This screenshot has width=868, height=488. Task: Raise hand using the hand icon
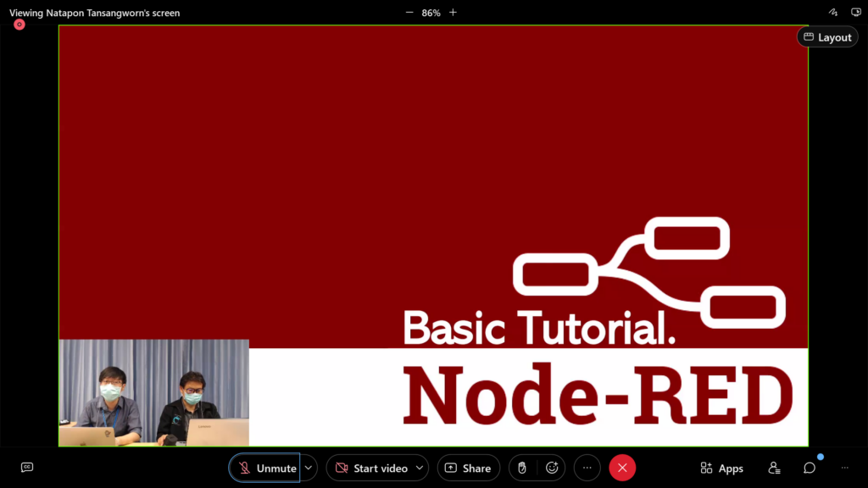pyautogui.click(x=523, y=468)
